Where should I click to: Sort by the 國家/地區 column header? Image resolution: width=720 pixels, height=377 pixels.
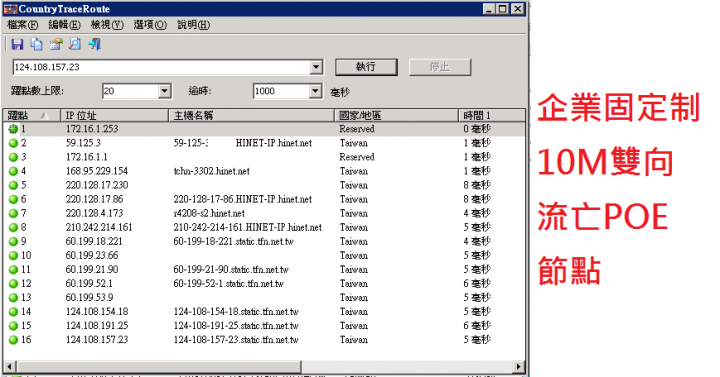pyautogui.click(x=396, y=115)
